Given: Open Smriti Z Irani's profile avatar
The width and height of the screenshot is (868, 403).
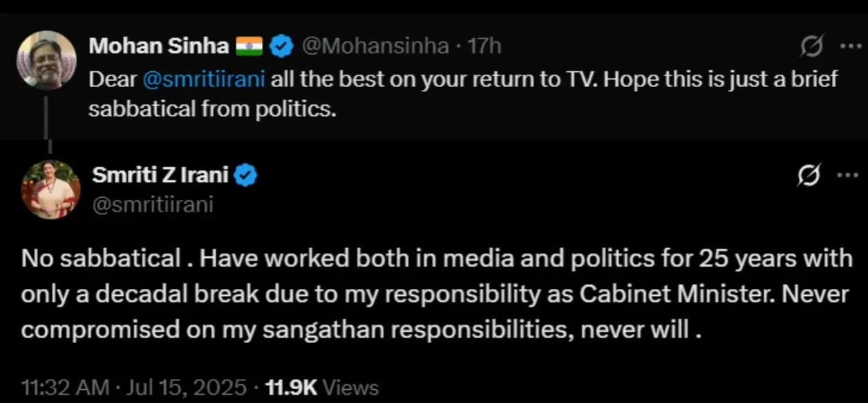Looking at the screenshot, I should coord(50,189).
